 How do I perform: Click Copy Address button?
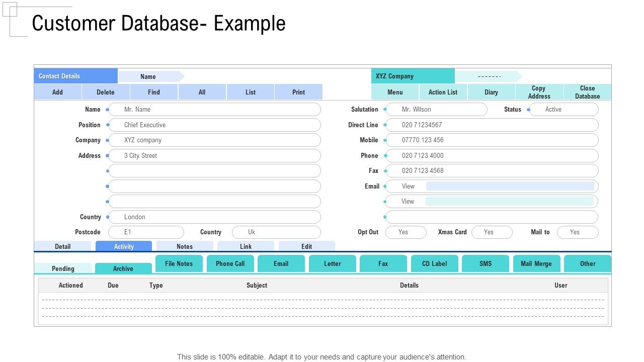point(539,92)
